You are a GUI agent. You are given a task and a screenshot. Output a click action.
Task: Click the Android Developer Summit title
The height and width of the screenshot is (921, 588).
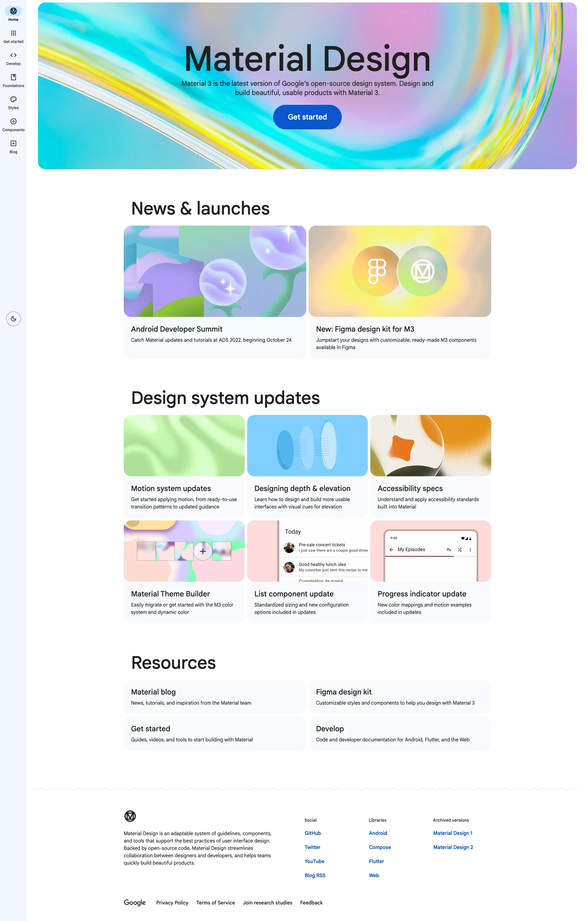coord(176,329)
